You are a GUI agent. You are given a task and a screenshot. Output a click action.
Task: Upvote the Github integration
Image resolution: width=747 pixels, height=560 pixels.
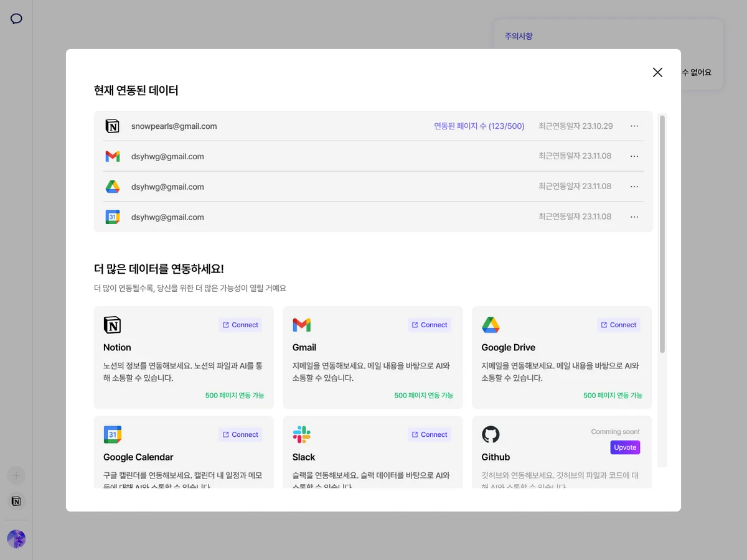625,447
